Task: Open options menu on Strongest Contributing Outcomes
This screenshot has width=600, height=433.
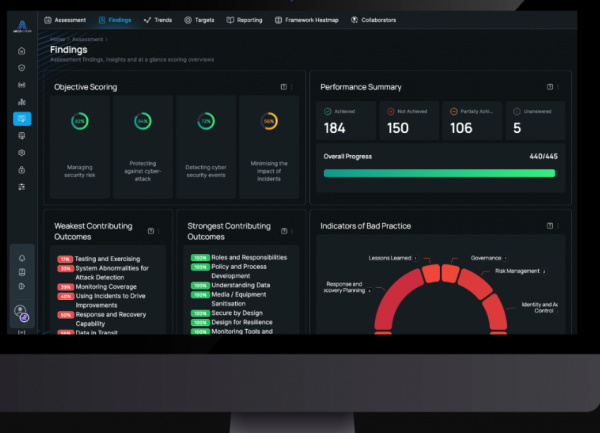Action: (x=293, y=231)
